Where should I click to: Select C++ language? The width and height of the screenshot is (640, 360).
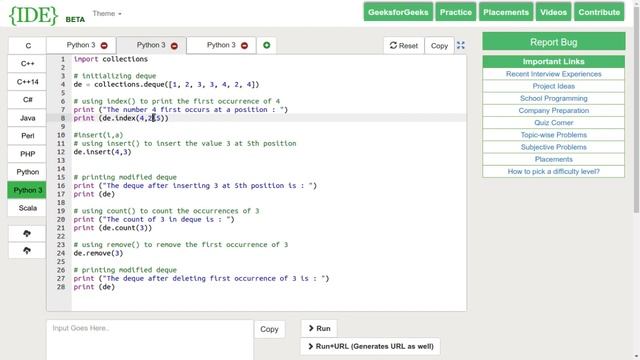click(27, 64)
